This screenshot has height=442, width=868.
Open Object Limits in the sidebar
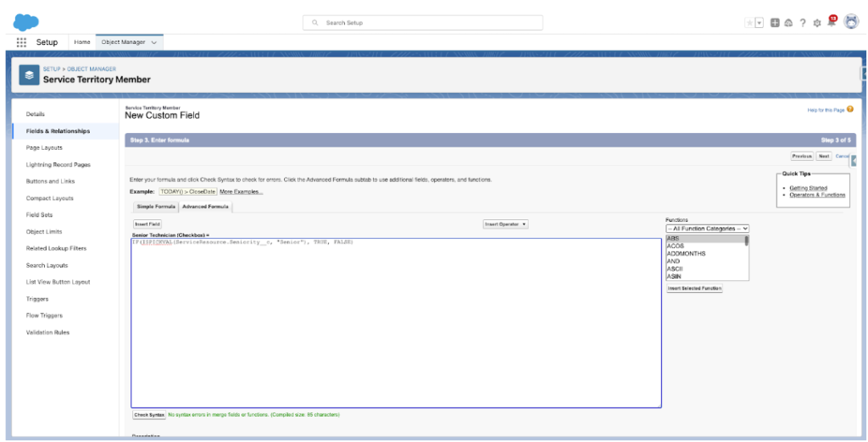[x=44, y=232]
